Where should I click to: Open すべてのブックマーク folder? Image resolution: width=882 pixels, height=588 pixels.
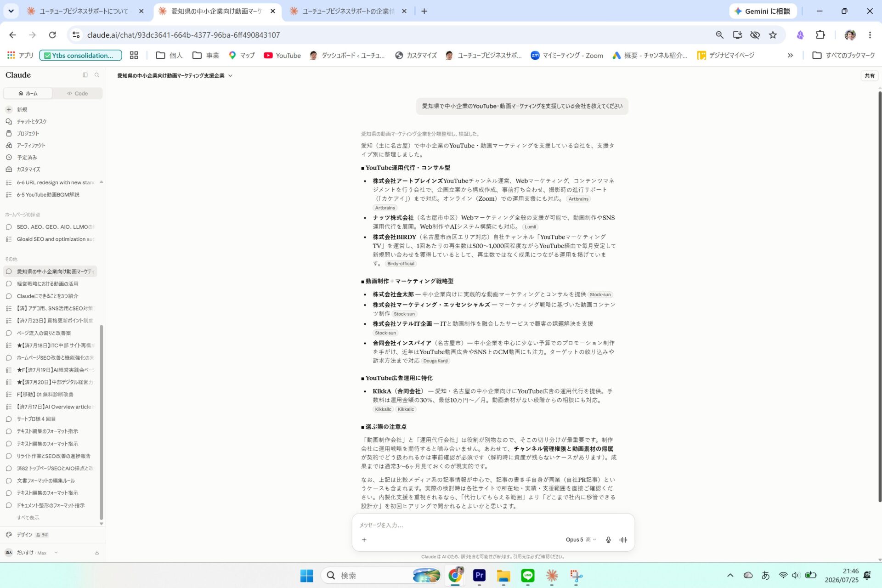tap(844, 56)
